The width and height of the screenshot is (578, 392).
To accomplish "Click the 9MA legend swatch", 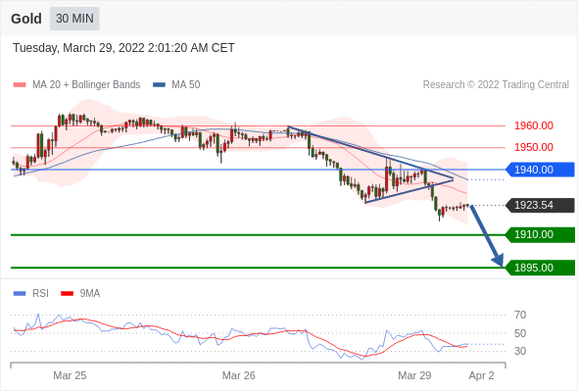I will coord(67,294).
